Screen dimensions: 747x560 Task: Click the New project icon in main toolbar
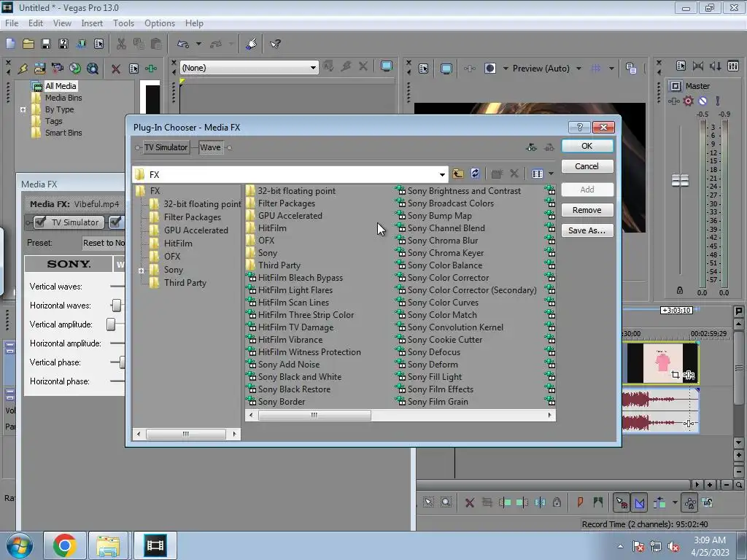pyautogui.click(x=10, y=44)
